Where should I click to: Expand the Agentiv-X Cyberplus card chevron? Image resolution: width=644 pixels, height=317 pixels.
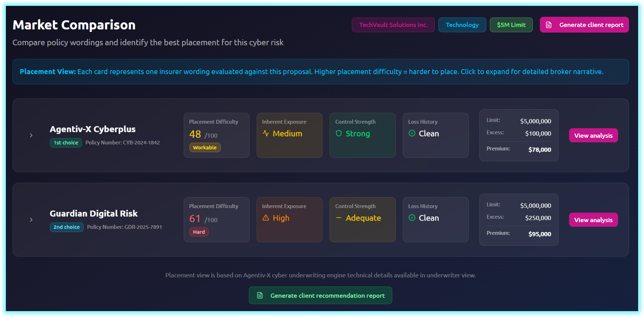(31, 135)
